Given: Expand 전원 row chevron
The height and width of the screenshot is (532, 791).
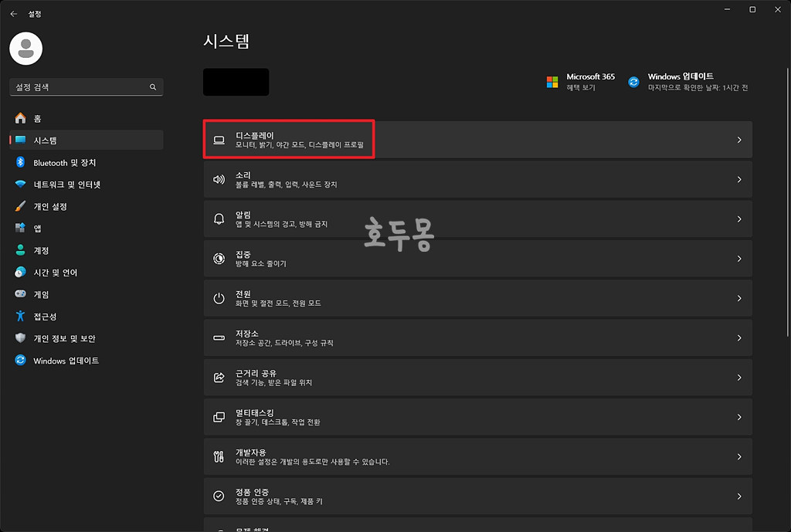Looking at the screenshot, I should [739, 299].
